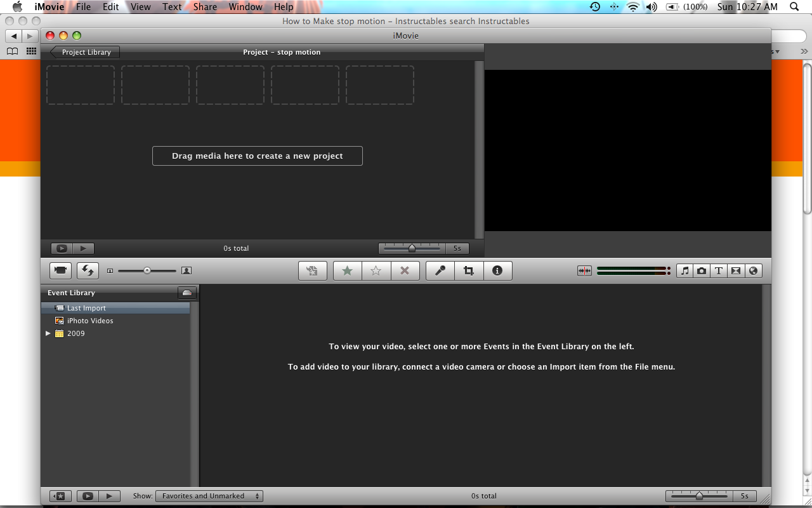Click the "Project – stop motion" title

click(282, 52)
